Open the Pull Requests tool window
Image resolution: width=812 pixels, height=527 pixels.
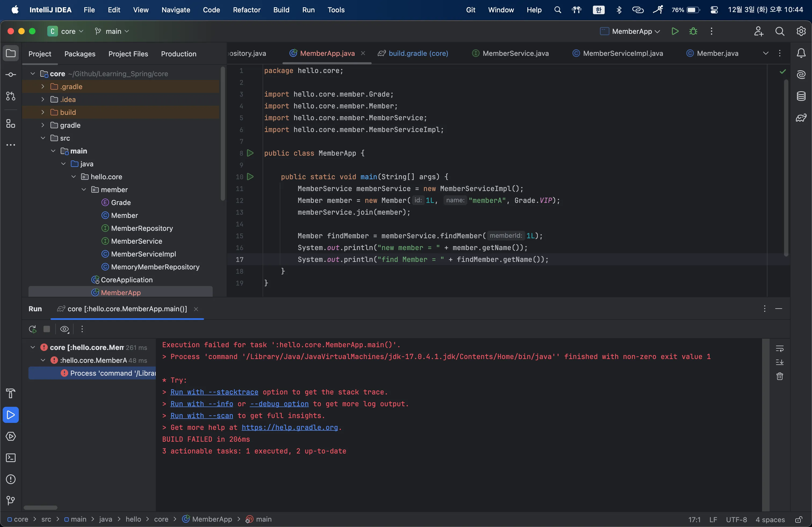(x=11, y=96)
